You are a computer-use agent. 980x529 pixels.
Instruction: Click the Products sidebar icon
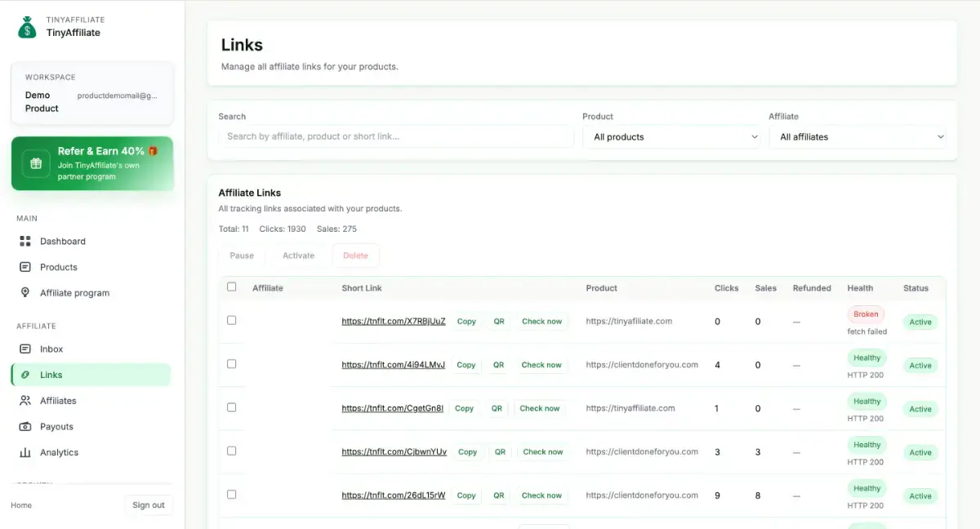(25, 267)
